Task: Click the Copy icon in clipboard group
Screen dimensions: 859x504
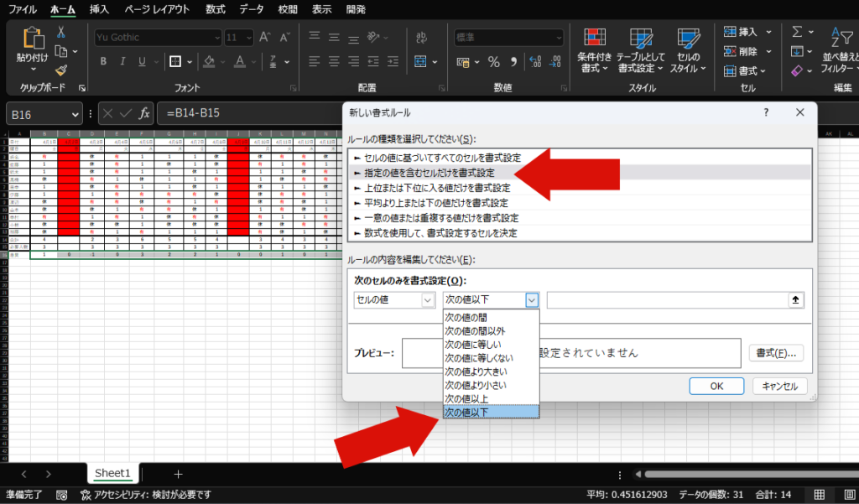Action: (61, 51)
